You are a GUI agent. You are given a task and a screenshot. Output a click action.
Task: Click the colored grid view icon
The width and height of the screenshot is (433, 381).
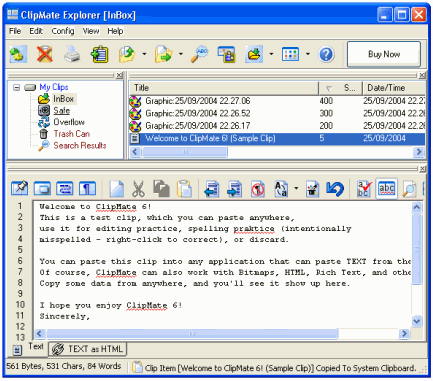coord(290,54)
